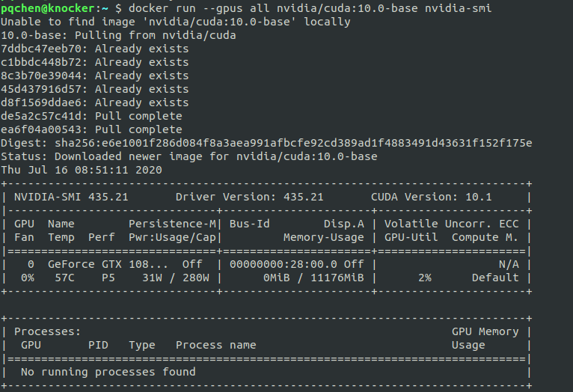Click layer ID 7ddbc47eeb70

41,49
